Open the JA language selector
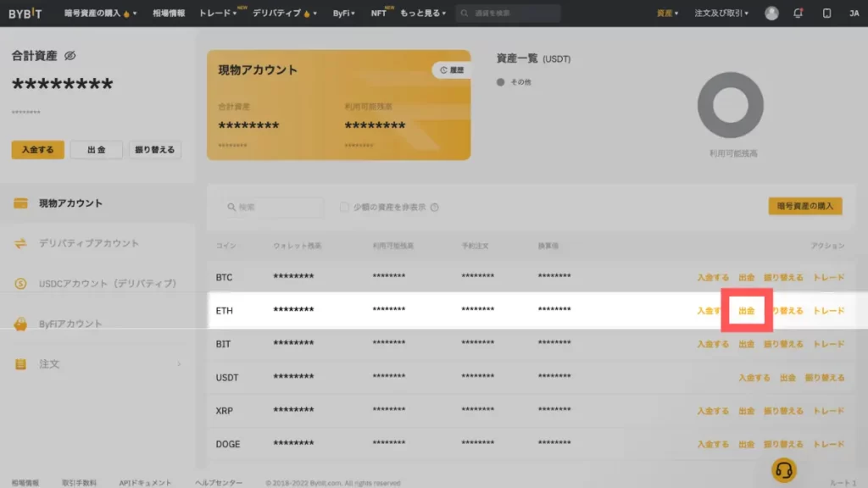The width and height of the screenshot is (868, 488). (x=854, y=14)
